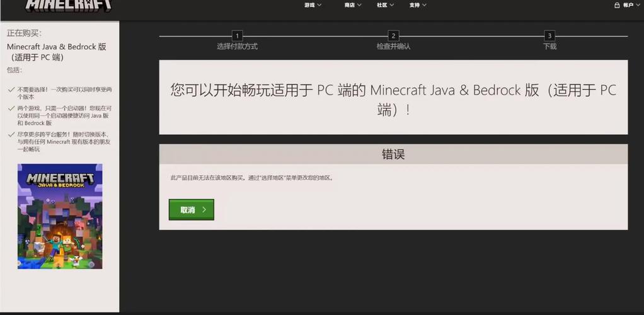Expand the 社区 navigation menu

pos(385,5)
